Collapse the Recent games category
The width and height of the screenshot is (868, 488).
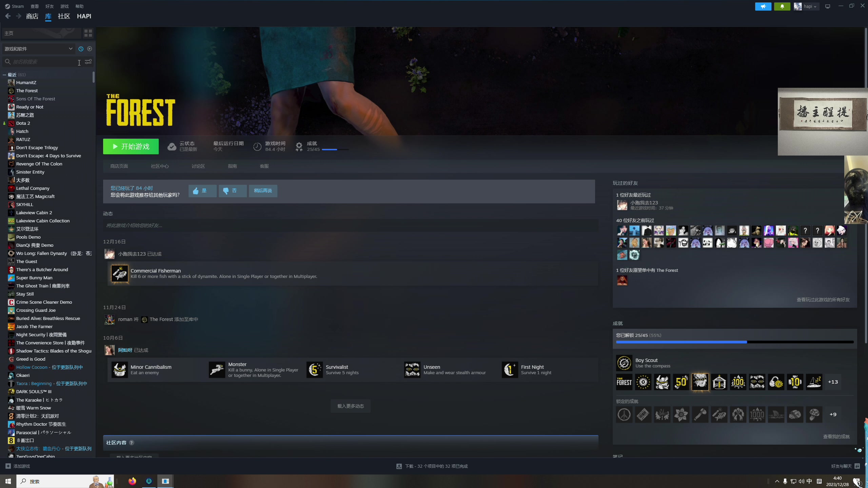pyautogui.click(x=4, y=75)
